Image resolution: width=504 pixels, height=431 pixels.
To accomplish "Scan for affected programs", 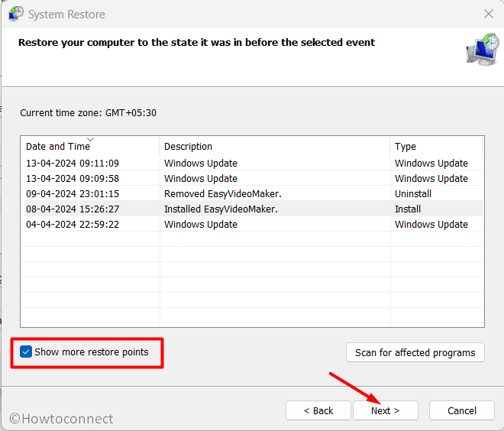I will click(415, 352).
